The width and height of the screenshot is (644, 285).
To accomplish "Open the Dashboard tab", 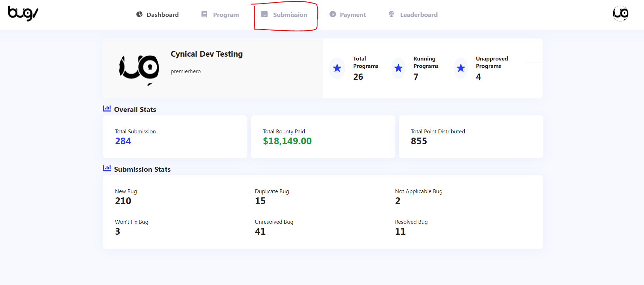I will tap(157, 15).
